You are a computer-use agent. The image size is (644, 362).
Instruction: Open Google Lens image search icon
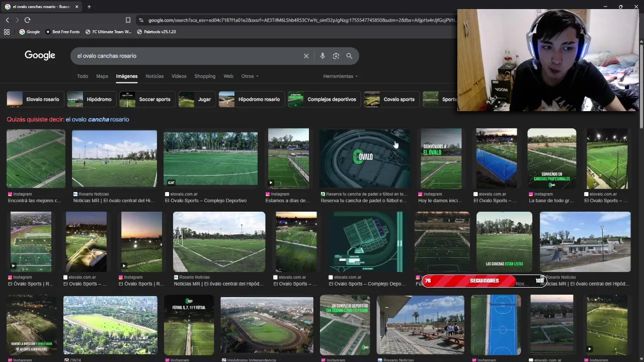coord(336,56)
